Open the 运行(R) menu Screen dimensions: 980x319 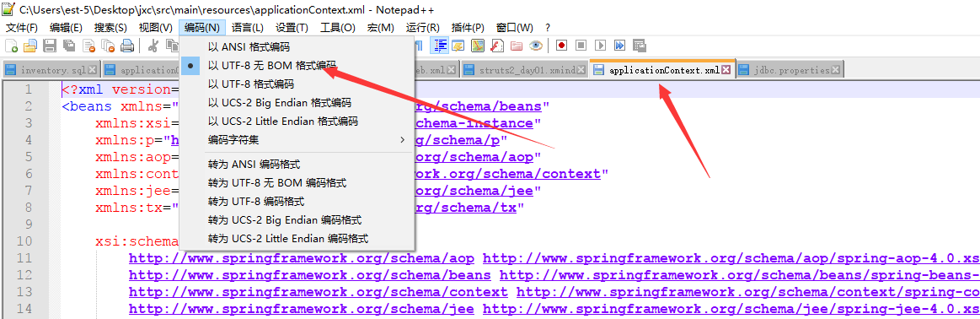(x=422, y=28)
